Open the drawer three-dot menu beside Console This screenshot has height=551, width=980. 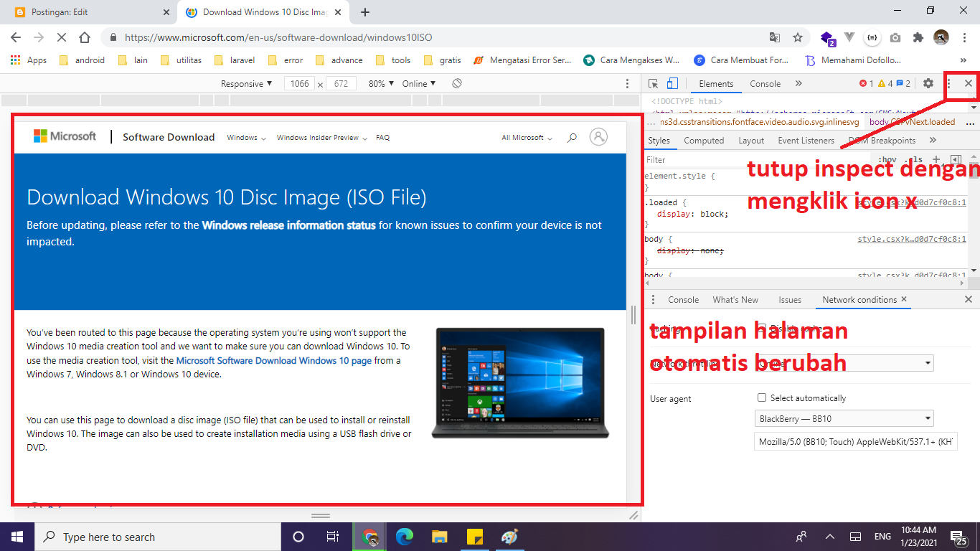click(653, 299)
